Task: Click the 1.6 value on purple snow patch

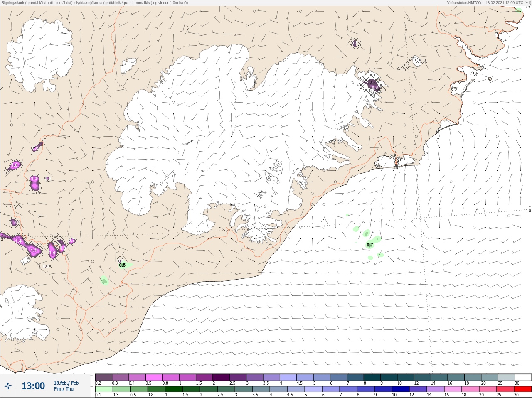Action: pyautogui.click(x=15, y=165)
